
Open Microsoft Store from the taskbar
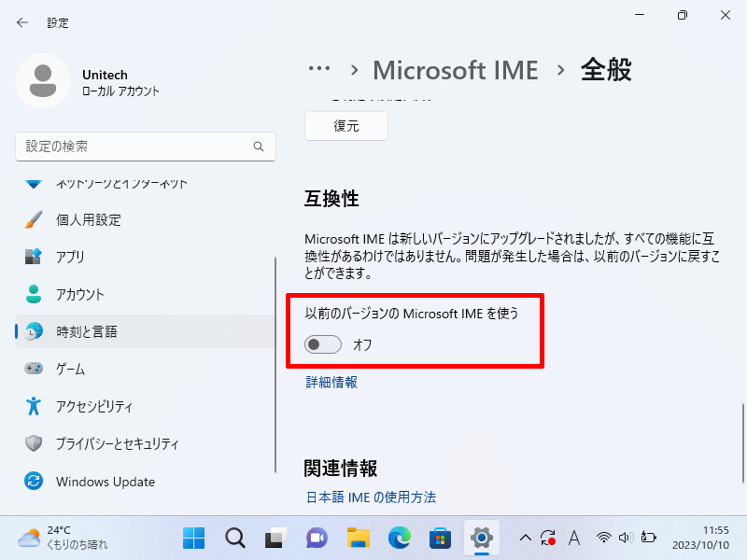[440, 539]
